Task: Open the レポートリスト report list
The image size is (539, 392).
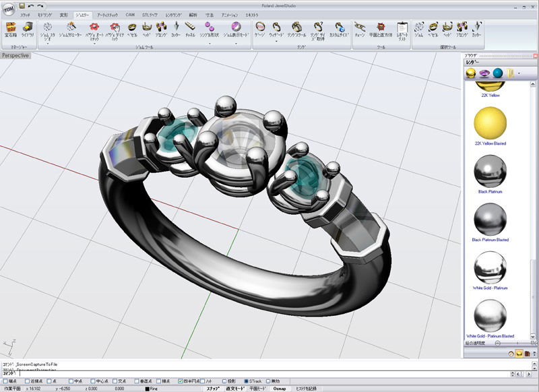Action: (x=402, y=29)
